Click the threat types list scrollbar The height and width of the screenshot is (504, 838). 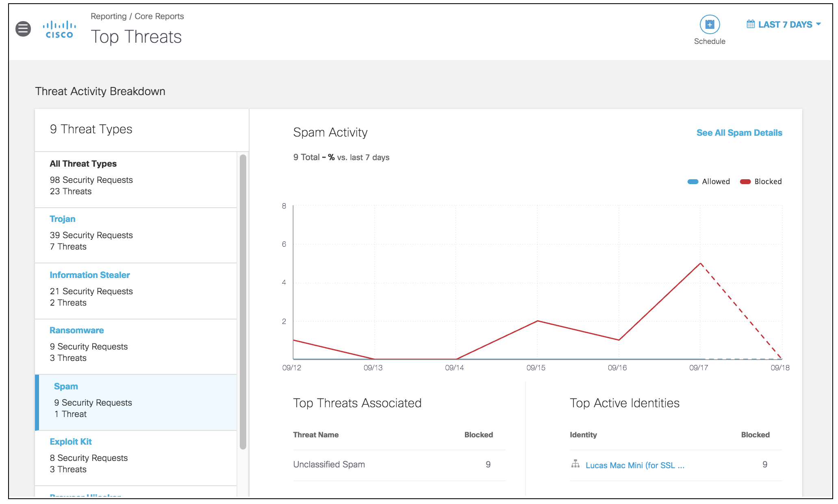(243, 302)
